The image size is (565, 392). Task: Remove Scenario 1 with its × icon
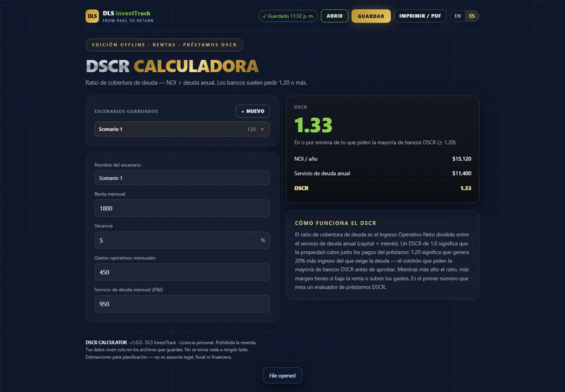pyautogui.click(x=262, y=129)
